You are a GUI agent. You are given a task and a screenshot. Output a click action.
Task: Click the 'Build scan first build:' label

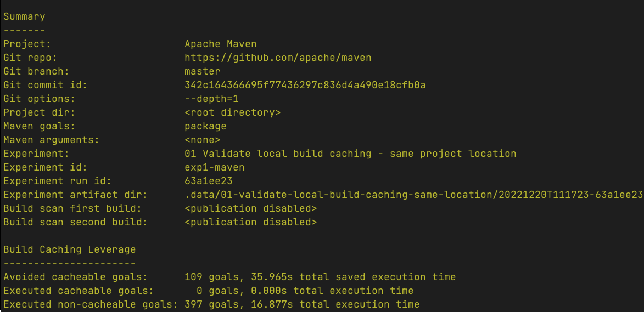pos(72,208)
